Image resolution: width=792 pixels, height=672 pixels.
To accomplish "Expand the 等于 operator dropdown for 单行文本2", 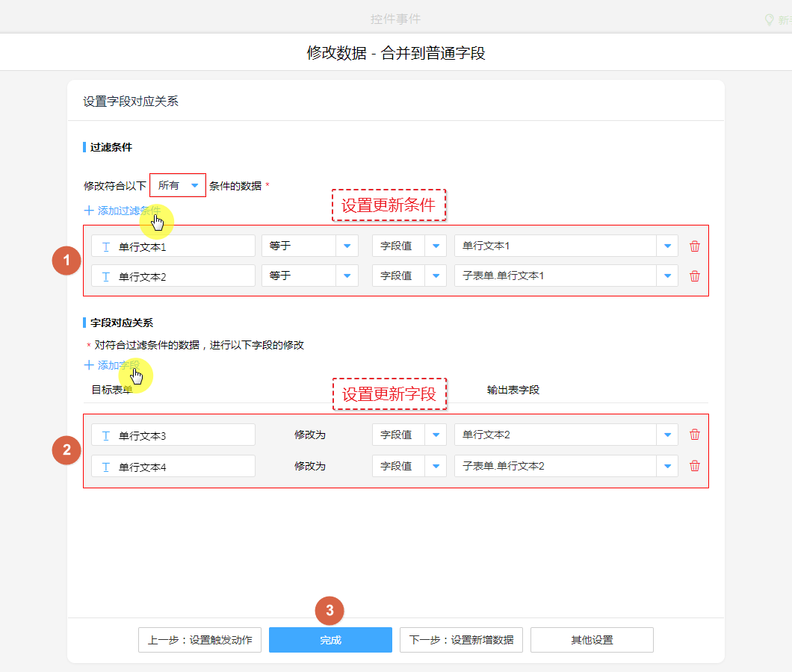I will point(347,276).
